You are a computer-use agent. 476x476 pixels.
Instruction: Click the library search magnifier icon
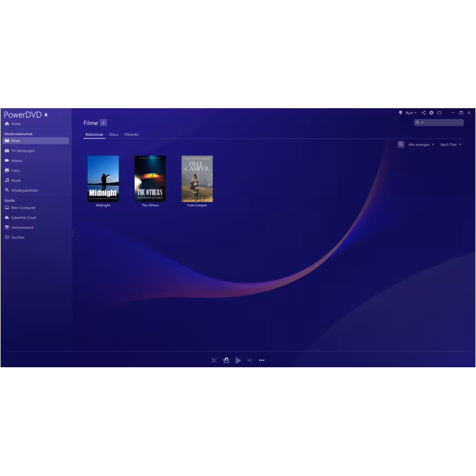pyautogui.click(x=401, y=144)
